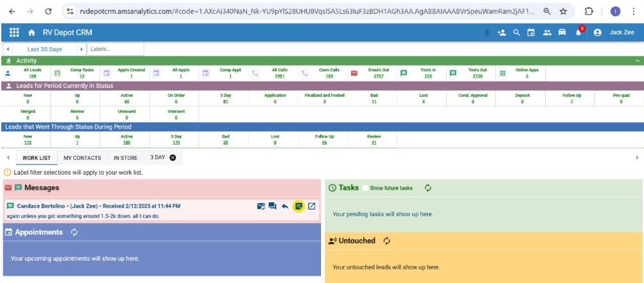This screenshot has height=283, width=644.
Task: Click the Labels filter input field
Action: click(115, 49)
